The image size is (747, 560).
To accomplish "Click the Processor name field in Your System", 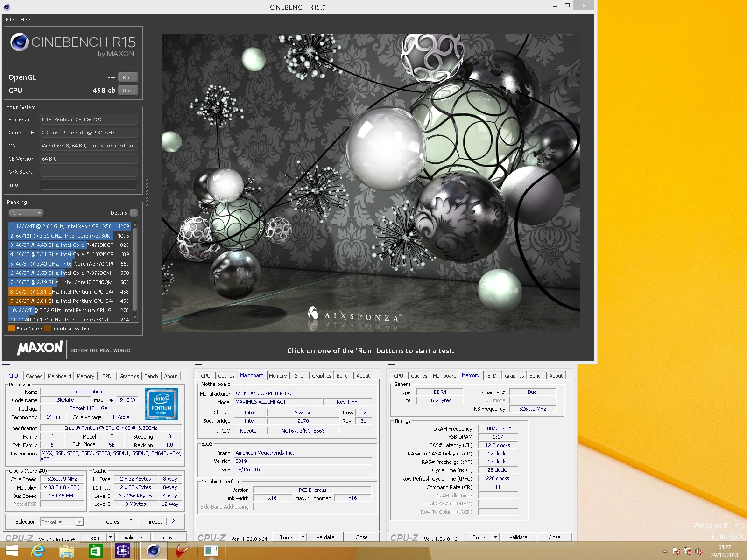I will pyautogui.click(x=89, y=119).
